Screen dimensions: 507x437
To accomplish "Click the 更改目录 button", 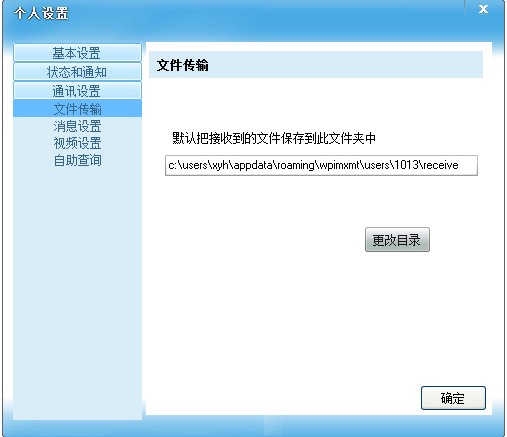I will coord(397,240).
